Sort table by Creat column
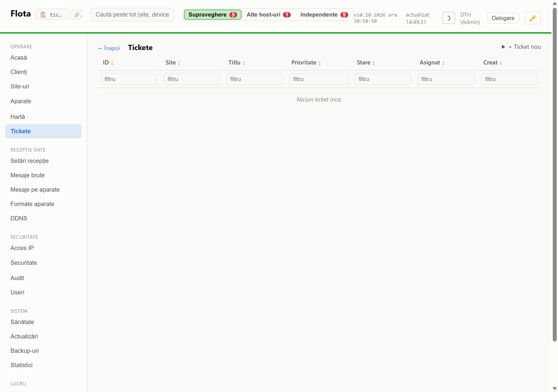Image resolution: width=558 pixels, height=392 pixels. pyautogui.click(x=493, y=63)
